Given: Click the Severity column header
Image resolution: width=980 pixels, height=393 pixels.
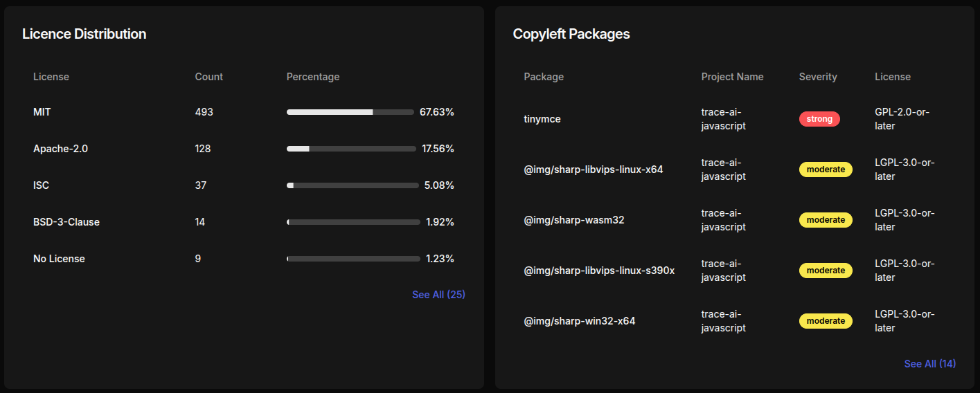Looking at the screenshot, I should 818,77.
